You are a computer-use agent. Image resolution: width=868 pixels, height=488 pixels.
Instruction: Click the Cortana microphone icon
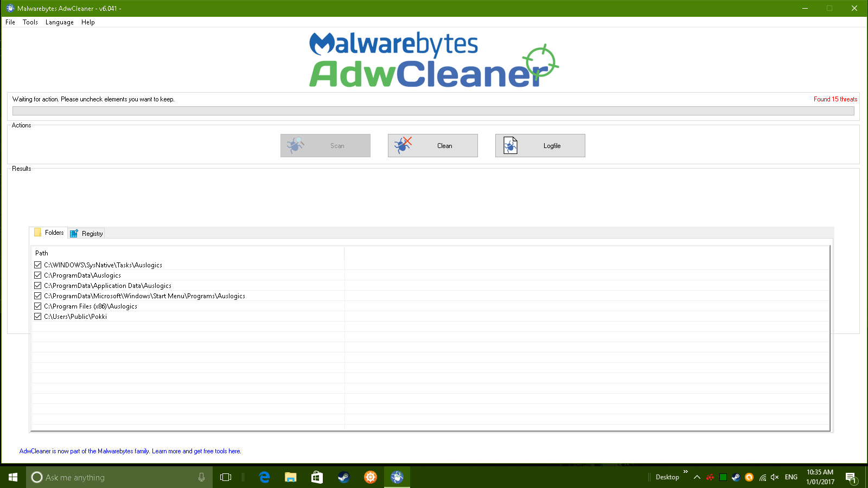(201, 477)
